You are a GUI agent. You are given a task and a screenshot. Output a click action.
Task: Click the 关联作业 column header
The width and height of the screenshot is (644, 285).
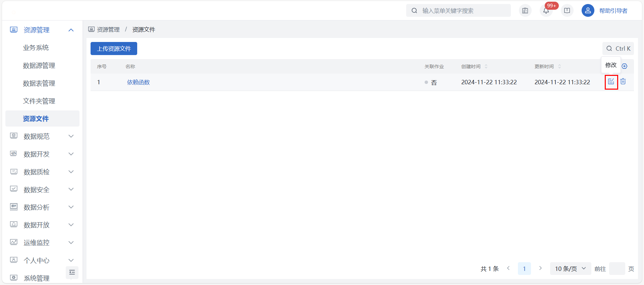click(434, 66)
